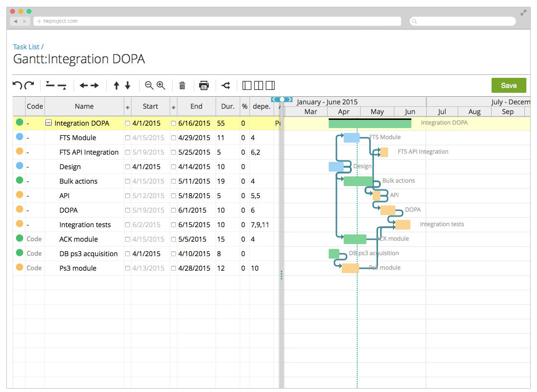The height and width of the screenshot is (392, 537).
Task: Click the trash icon to delete
Action: 182,85
